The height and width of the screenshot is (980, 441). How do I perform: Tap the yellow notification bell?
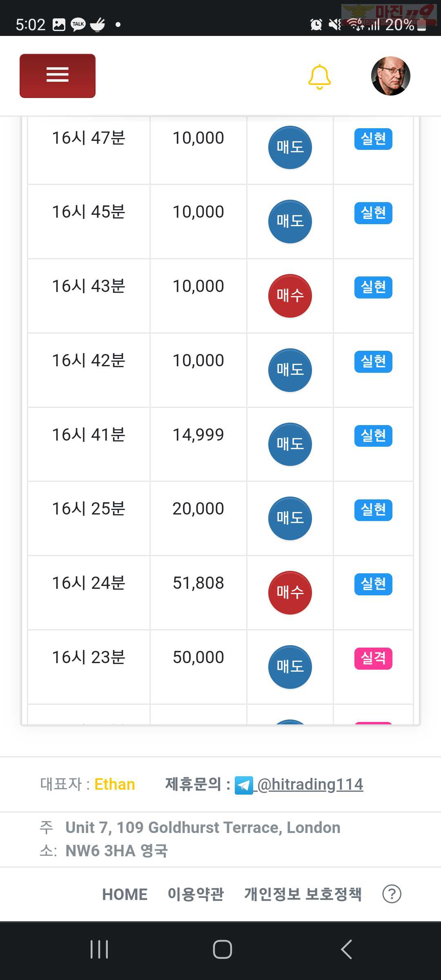point(320,77)
